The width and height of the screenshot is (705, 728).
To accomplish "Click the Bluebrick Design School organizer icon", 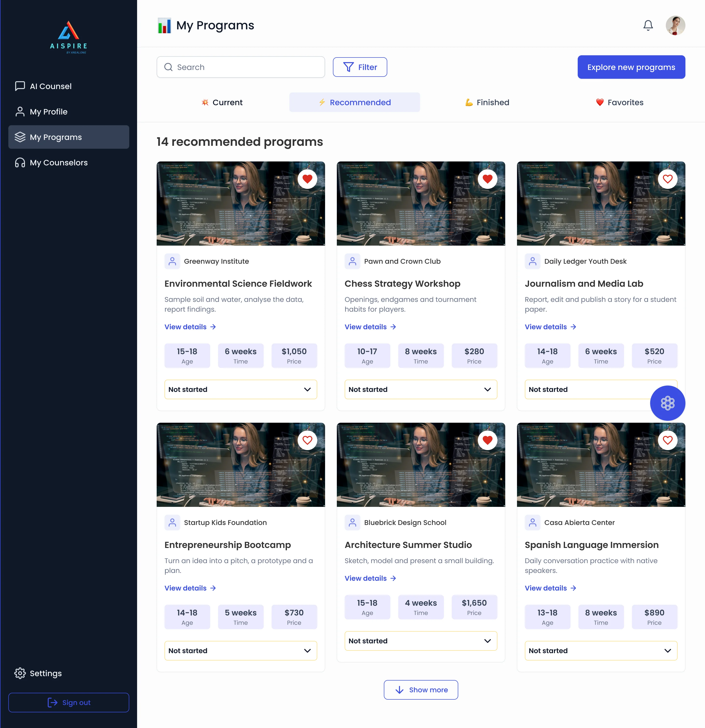I will tap(352, 523).
